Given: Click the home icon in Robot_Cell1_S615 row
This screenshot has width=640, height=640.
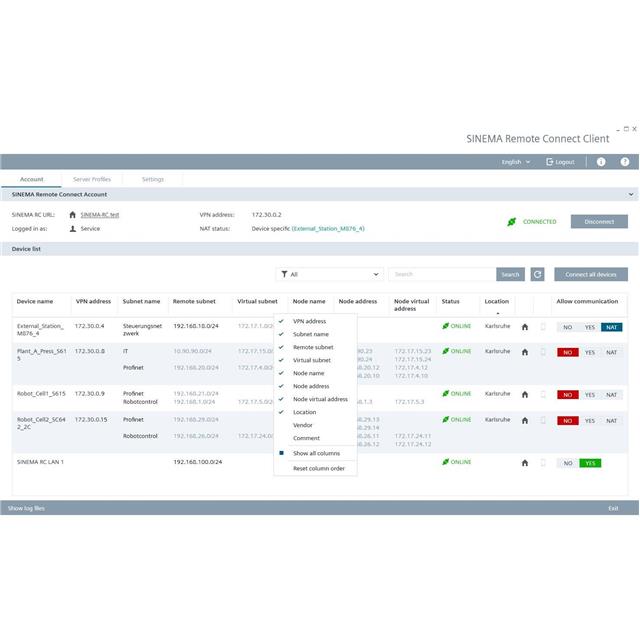Looking at the screenshot, I should coord(524,395).
